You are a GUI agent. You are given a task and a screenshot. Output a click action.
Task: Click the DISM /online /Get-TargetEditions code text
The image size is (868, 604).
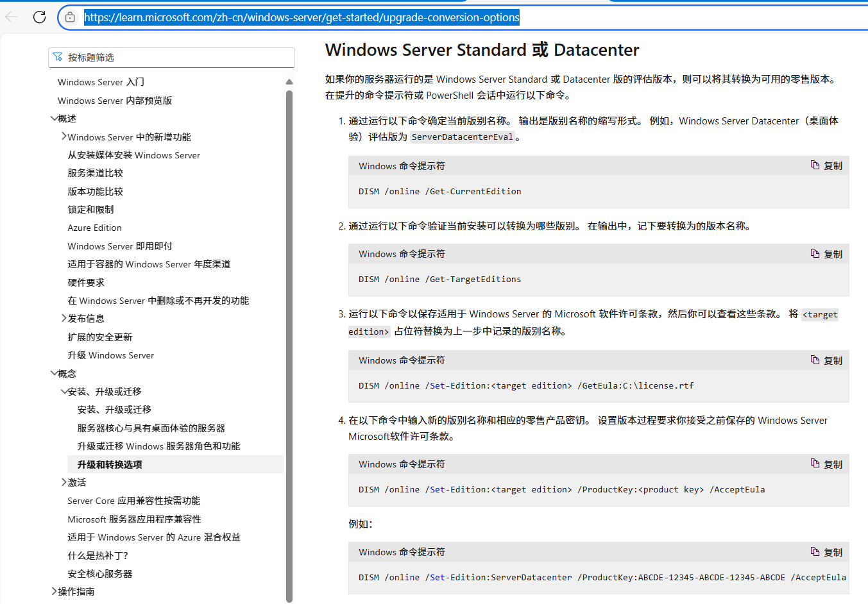[x=440, y=279]
